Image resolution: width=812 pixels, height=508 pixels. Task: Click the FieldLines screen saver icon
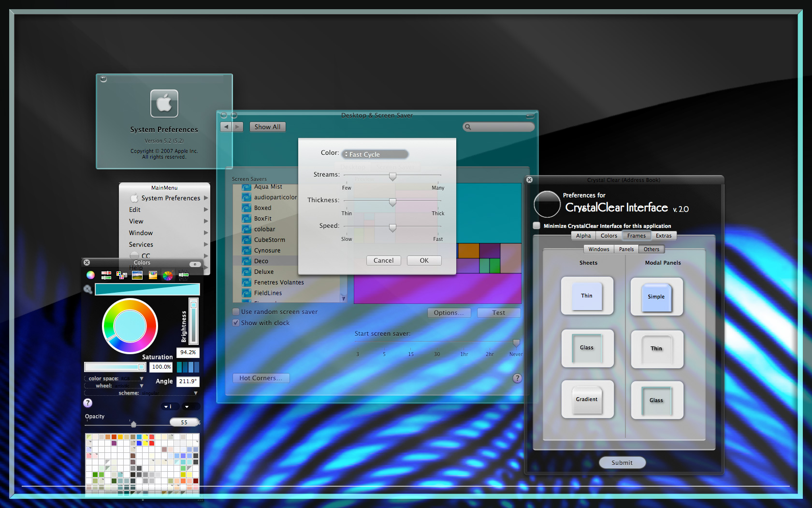pos(246,293)
